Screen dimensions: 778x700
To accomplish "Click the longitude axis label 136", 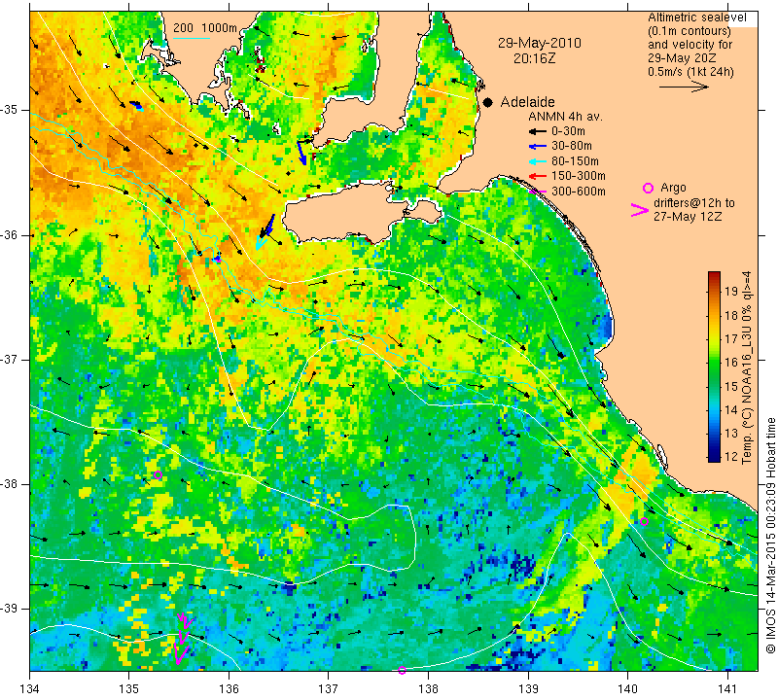I will coord(229,688).
